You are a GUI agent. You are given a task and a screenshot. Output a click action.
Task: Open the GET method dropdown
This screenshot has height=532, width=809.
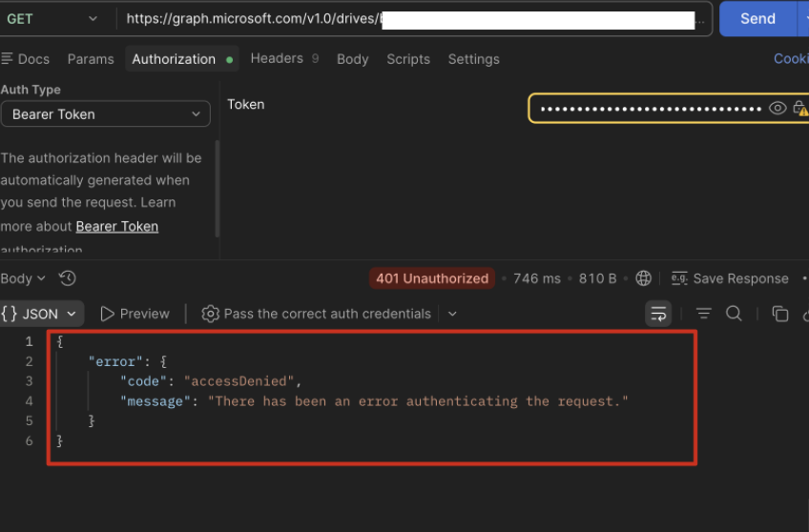point(52,19)
